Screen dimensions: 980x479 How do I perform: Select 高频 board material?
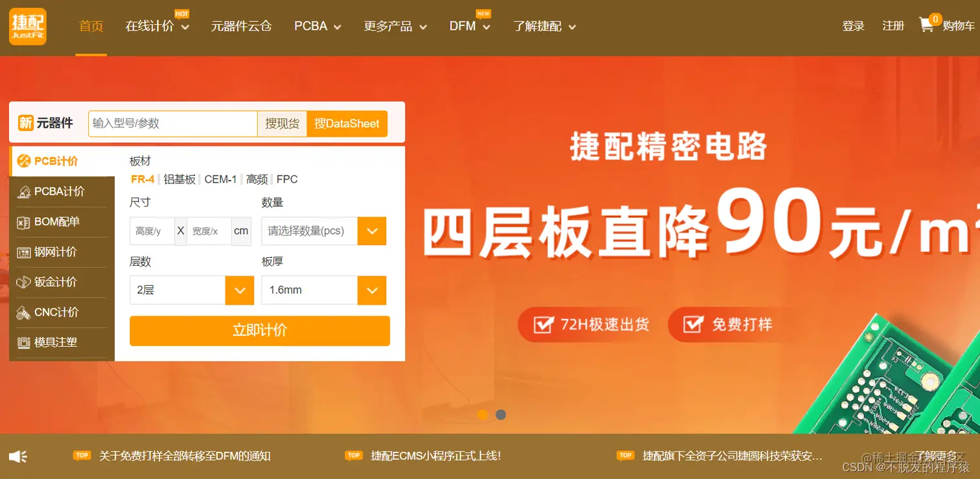point(257,180)
